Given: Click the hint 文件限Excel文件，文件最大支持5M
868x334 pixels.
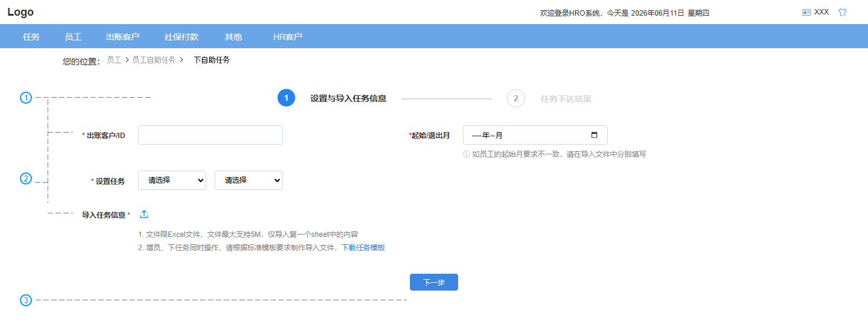Looking at the screenshot, I should (x=248, y=235).
